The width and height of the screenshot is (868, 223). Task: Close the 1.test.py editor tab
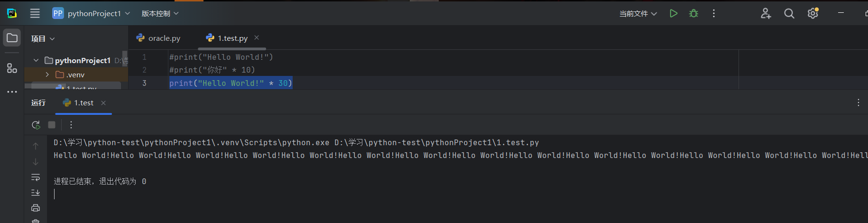point(257,37)
